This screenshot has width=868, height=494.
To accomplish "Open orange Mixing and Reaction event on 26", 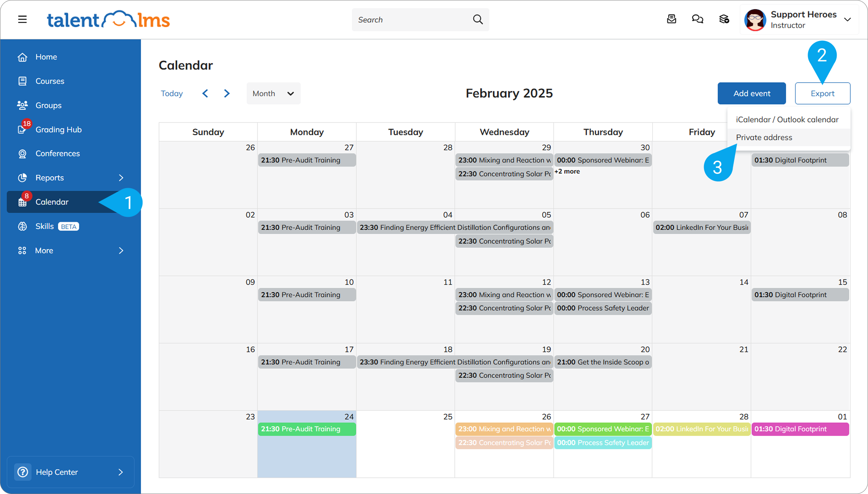I will coord(504,429).
